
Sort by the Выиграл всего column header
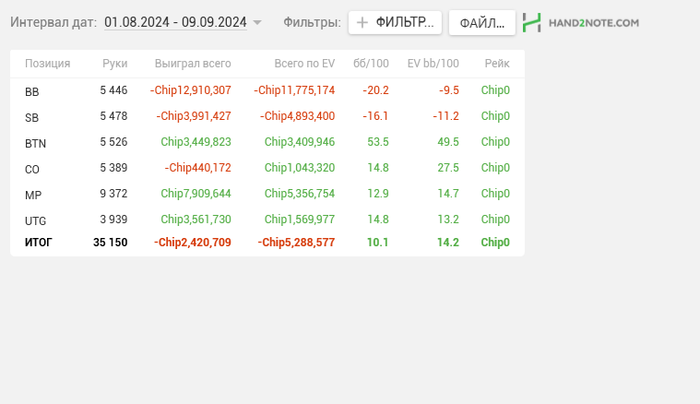193,63
